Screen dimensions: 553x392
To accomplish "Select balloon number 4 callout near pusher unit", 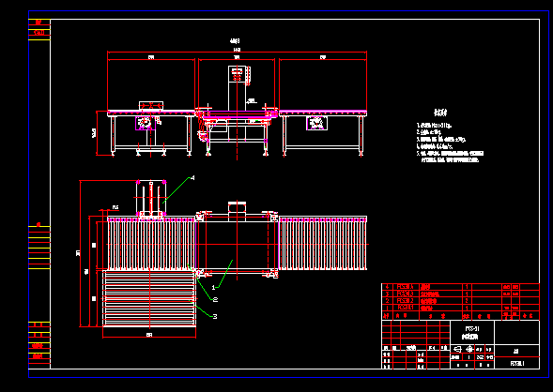I will 192,178.
